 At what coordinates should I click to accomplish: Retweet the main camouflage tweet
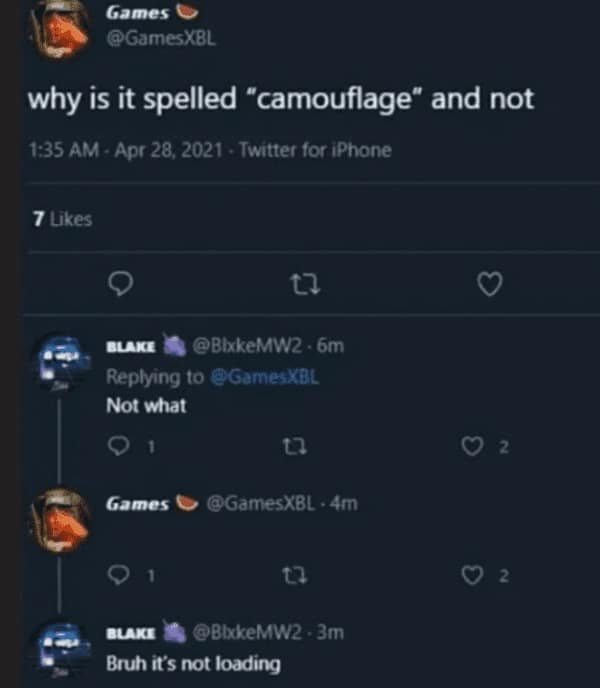coord(302,286)
